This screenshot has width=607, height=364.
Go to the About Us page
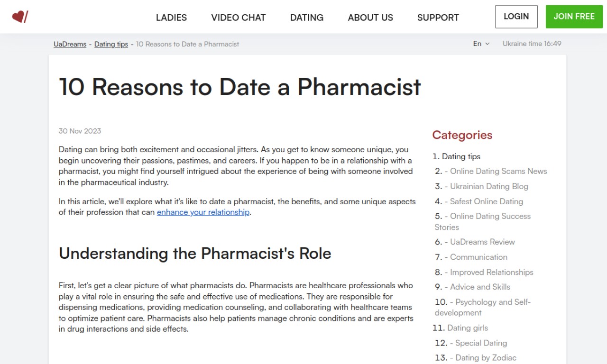[370, 18]
